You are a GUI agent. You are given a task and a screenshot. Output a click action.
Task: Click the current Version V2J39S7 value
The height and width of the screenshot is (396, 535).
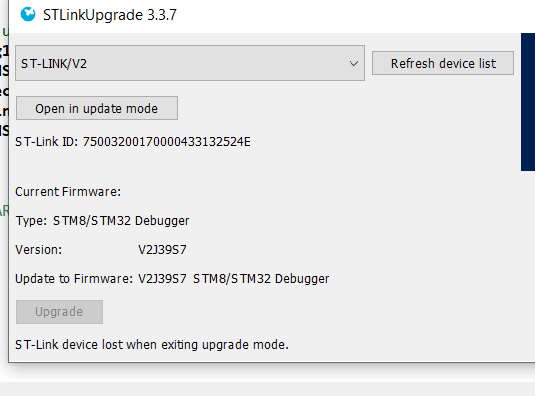[162, 250]
